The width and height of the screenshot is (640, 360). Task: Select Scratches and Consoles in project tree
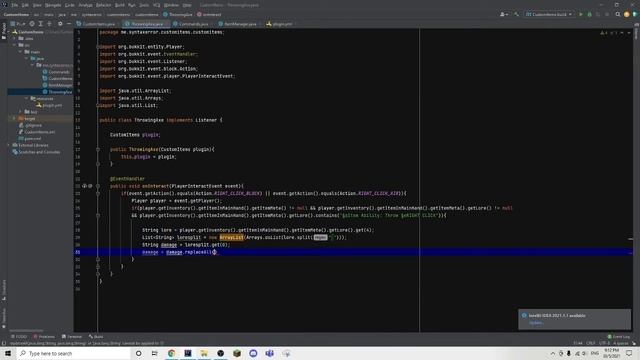pyautogui.click(x=36, y=152)
